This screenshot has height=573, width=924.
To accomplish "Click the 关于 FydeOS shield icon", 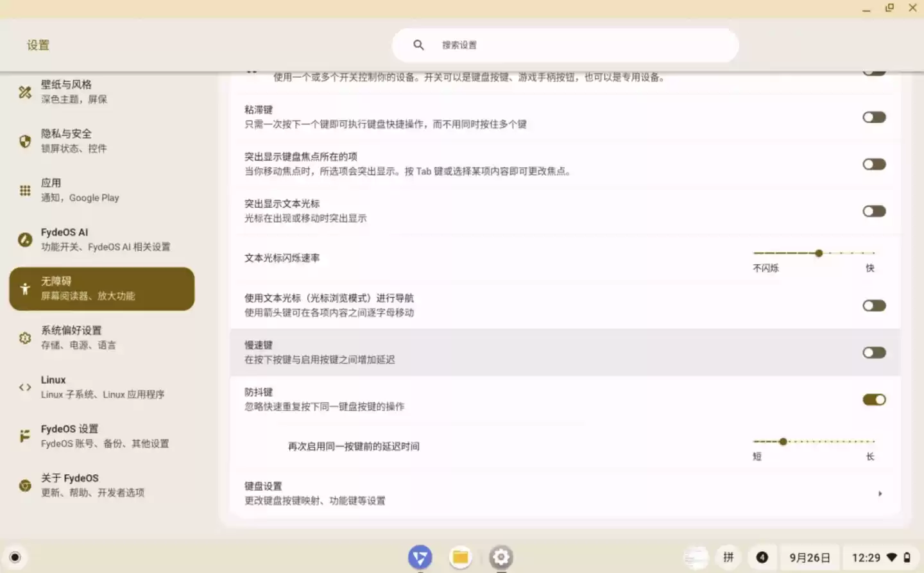I will coord(24,485).
